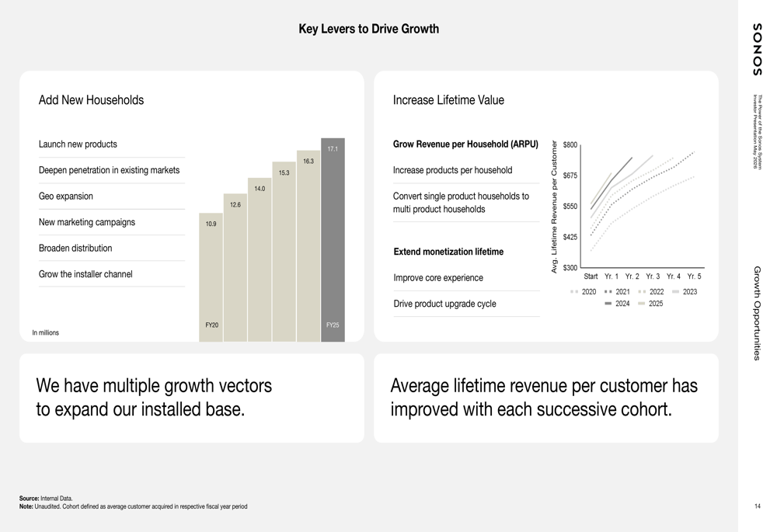This screenshot has height=532, width=777.
Task: Select the bar labeled 14.0
Action: (x=260, y=259)
